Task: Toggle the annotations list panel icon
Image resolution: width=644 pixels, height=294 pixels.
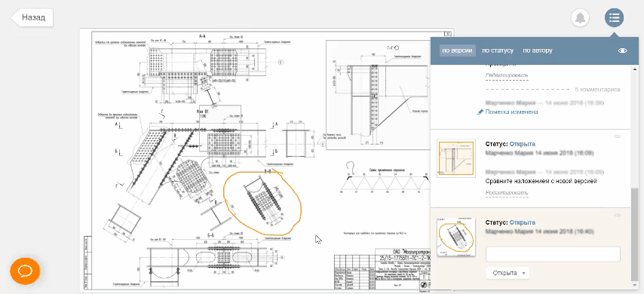Action: tap(614, 18)
